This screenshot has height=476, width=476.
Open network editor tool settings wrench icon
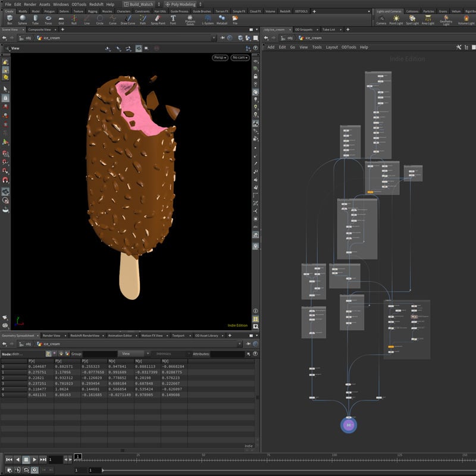pyautogui.click(x=459, y=47)
